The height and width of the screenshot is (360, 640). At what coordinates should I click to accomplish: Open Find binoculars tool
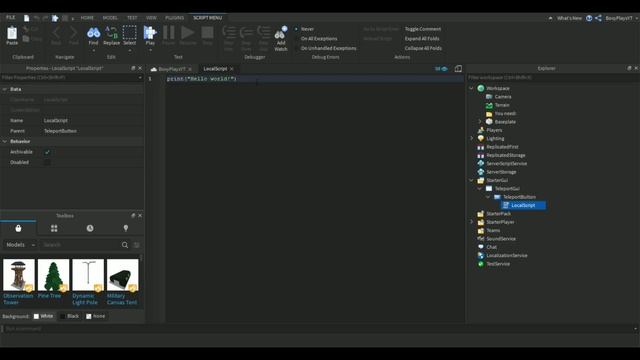pyautogui.click(x=93, y=33)
